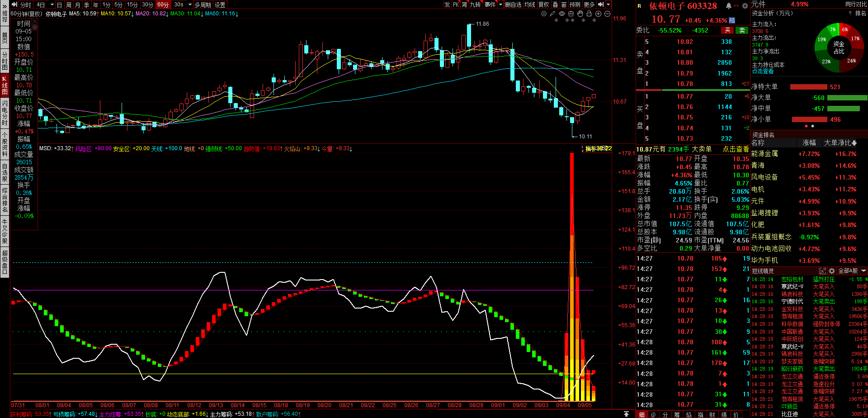Click 预测 forecast button
Viewport: 868px width, 418px height.
pos(575,5)
